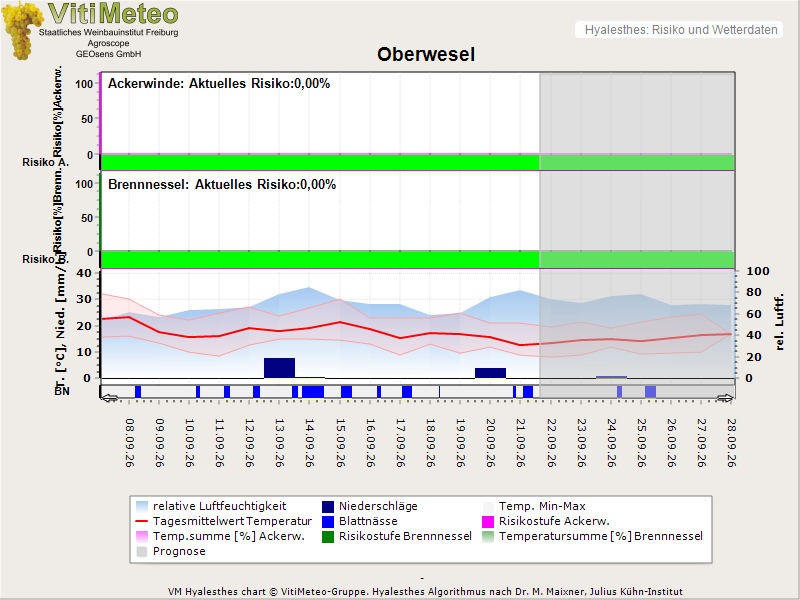Image resolution: width=800 pixels, height=600 pixels.
Task: Click the 08.09.26 date label
Action: [130, 443]
